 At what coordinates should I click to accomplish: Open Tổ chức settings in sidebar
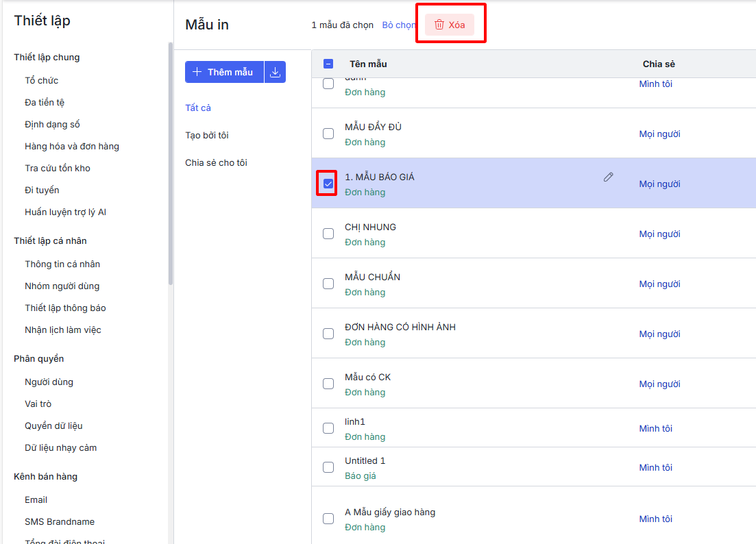click(x=42, y=80)
